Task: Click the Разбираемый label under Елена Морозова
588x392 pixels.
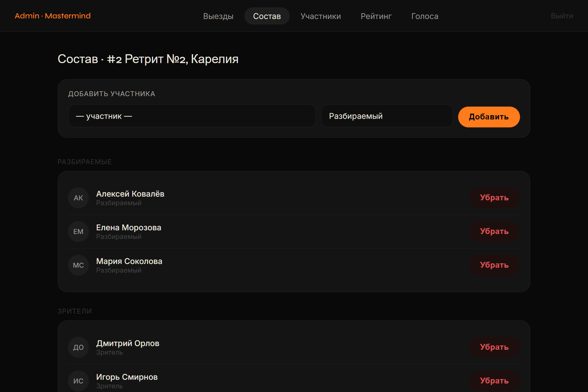Action: [x=119, y=237]
